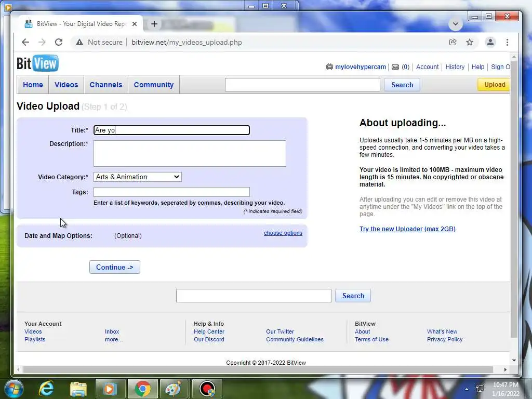Open the Our Twitter link

280,331
